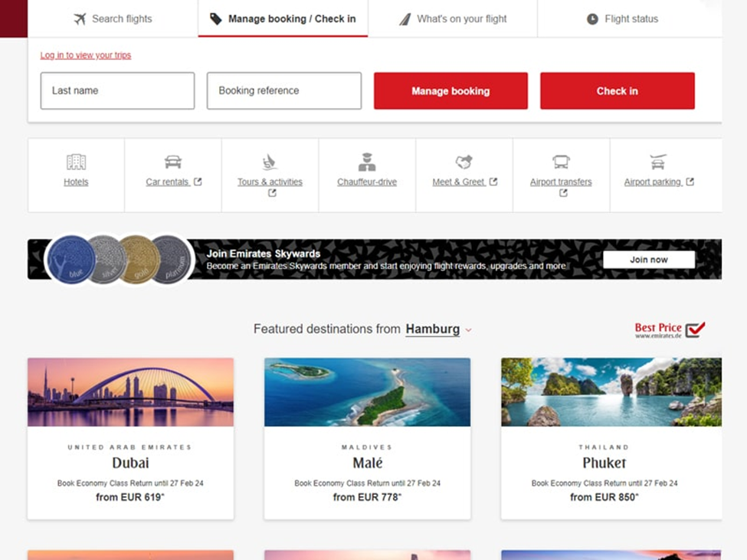
Task: Open the Dubai destination card image
Action: pyautogui.click(x=130, y=392)
